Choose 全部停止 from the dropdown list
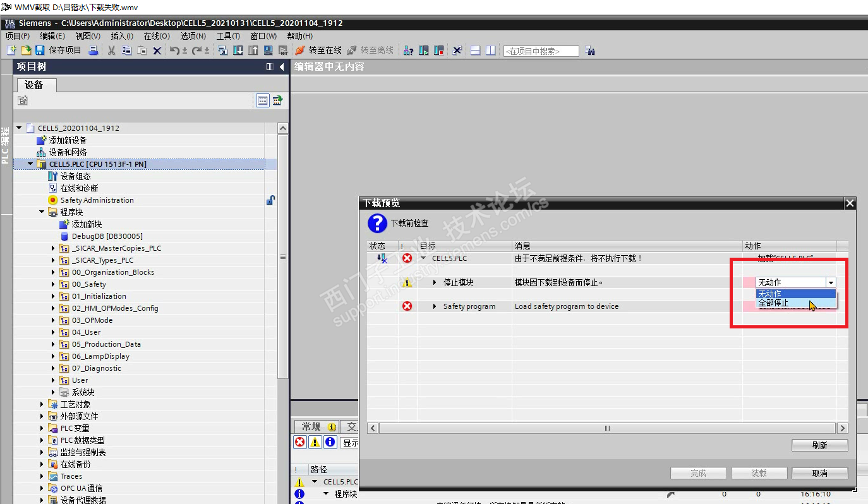868x504 pixels. pos(796,303)
